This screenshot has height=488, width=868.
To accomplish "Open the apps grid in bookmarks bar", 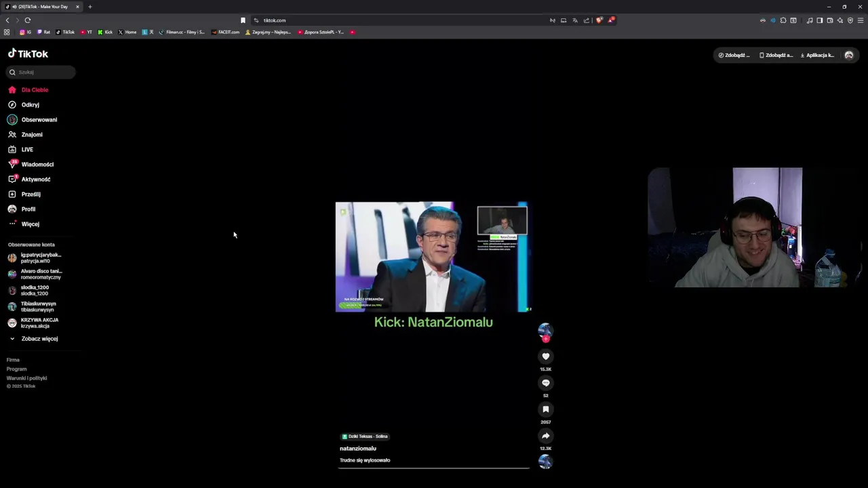I will (7, 32).
